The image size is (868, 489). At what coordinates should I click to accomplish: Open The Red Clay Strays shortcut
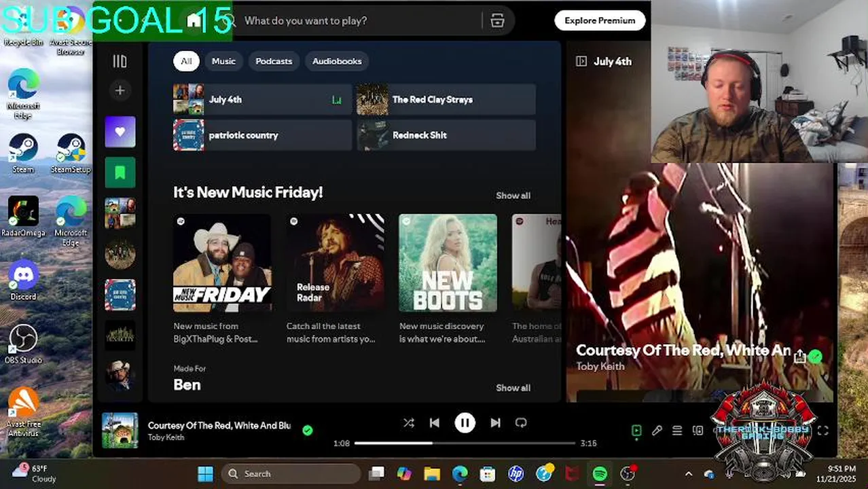point(446,99)
